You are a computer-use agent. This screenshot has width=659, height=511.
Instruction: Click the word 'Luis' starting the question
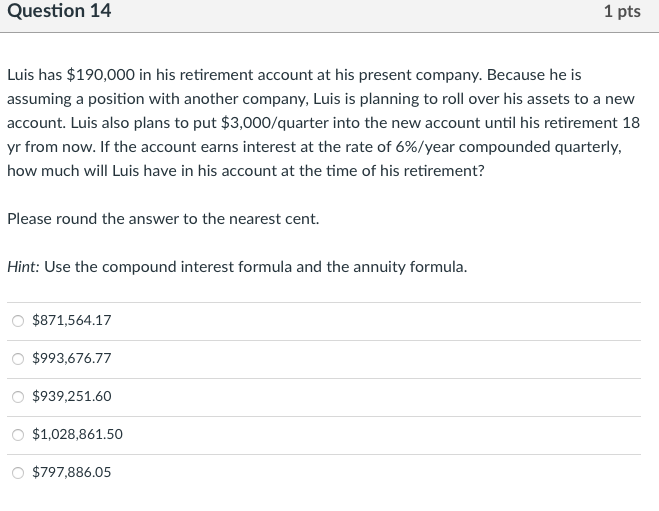pyautogui.click(x=22, y=75)
